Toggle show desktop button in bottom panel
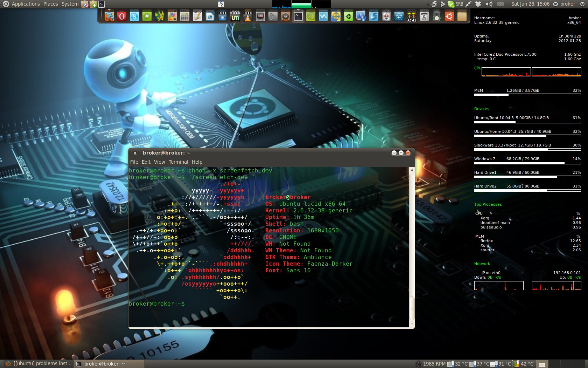The height and width of the screenshot is (368, 588). click(542, 364)
